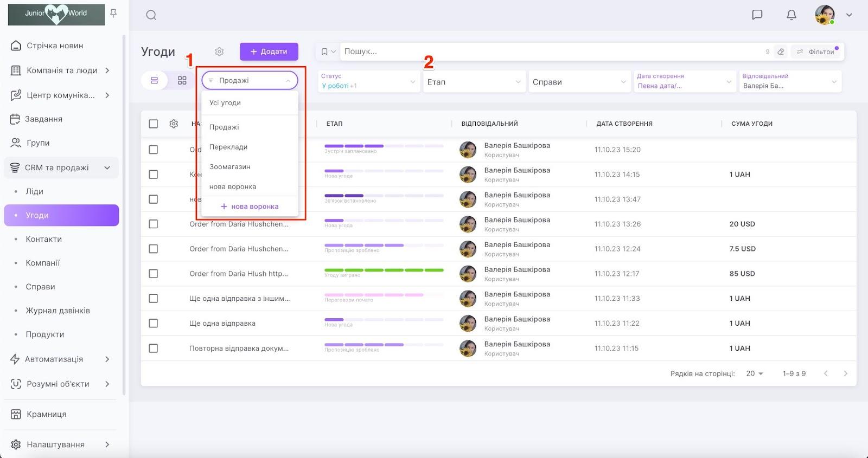Select Зоомагазин from funnel list
This screenshot has height=458, width=868.
point(230,167)
